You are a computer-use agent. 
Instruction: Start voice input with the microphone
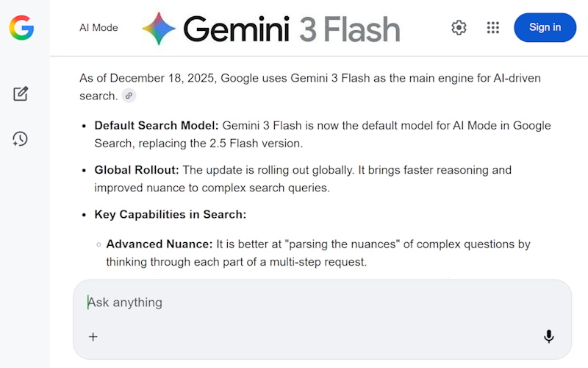pos(548,336)
